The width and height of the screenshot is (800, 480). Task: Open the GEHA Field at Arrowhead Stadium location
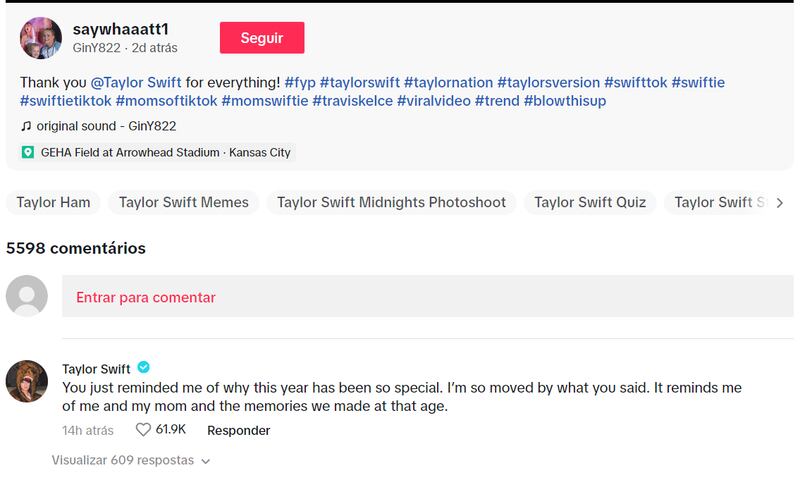click(x=156, y=153)
